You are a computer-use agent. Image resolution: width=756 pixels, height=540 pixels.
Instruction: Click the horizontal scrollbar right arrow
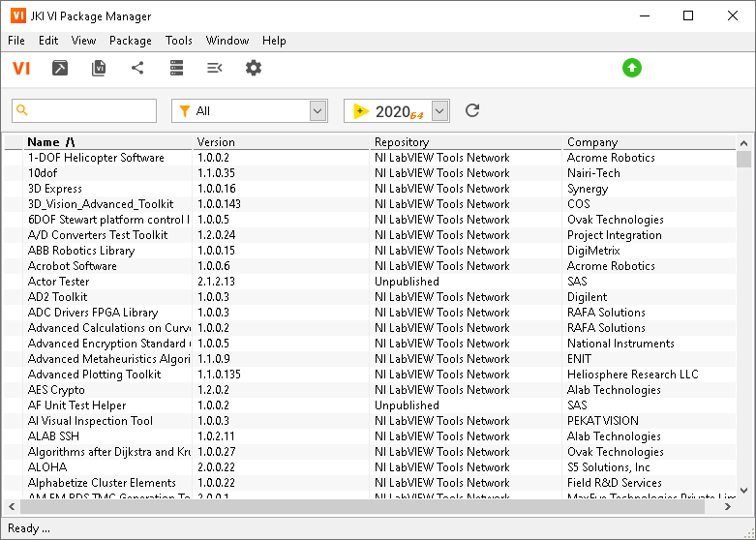click(x=728, y=507)
